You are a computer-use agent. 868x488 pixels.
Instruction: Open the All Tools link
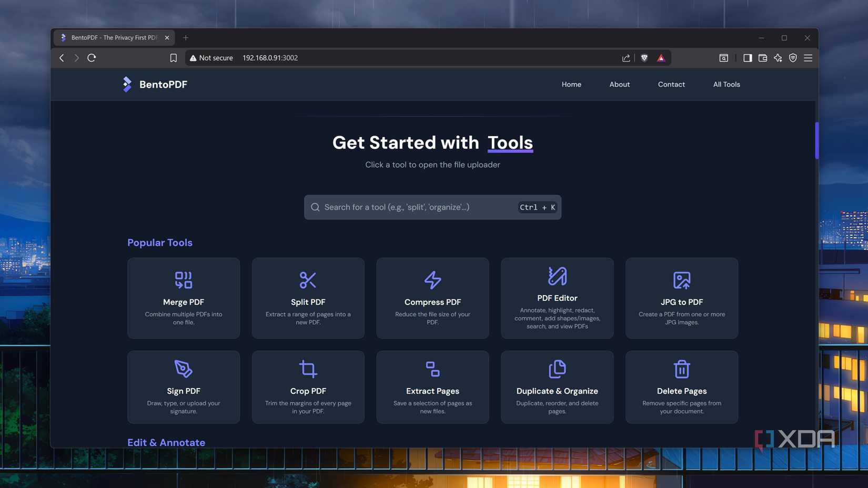click(726, 84)
